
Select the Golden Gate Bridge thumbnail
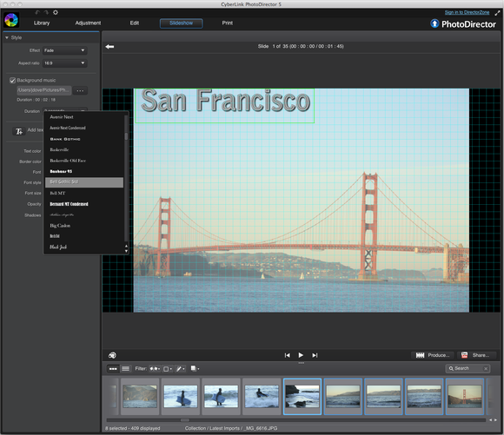tap(465, 397)
